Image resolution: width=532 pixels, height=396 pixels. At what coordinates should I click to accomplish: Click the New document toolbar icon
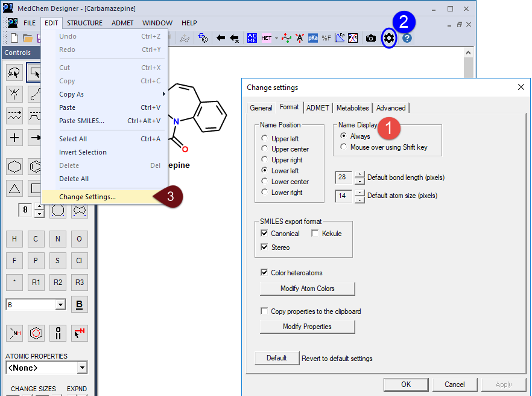click(x=14, y=38)
